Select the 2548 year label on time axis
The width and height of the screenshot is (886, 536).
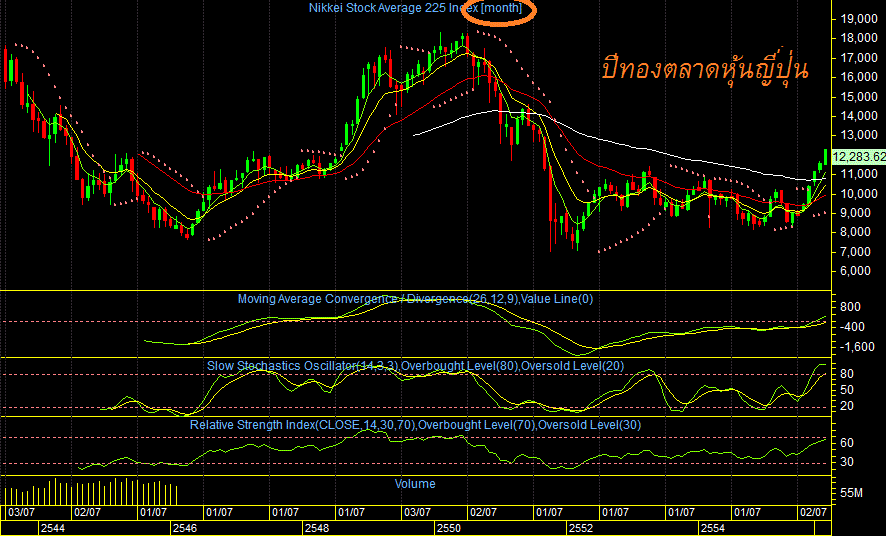(x=316, y=529)
